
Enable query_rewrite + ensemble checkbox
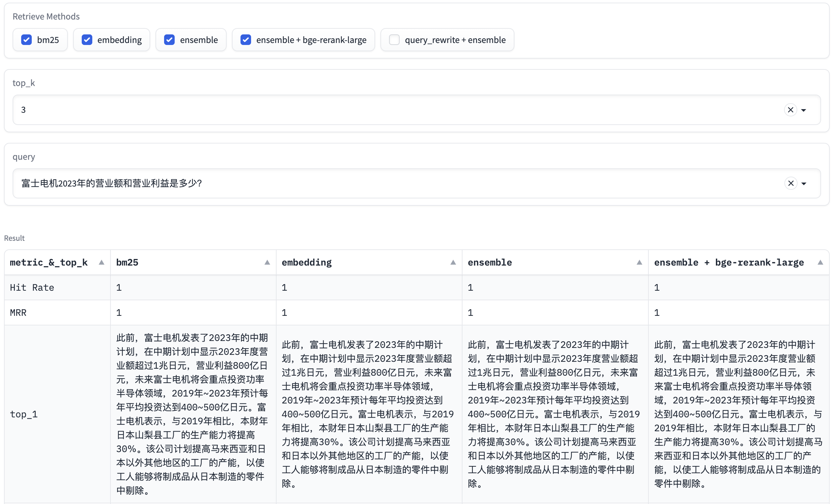(394, 40)
